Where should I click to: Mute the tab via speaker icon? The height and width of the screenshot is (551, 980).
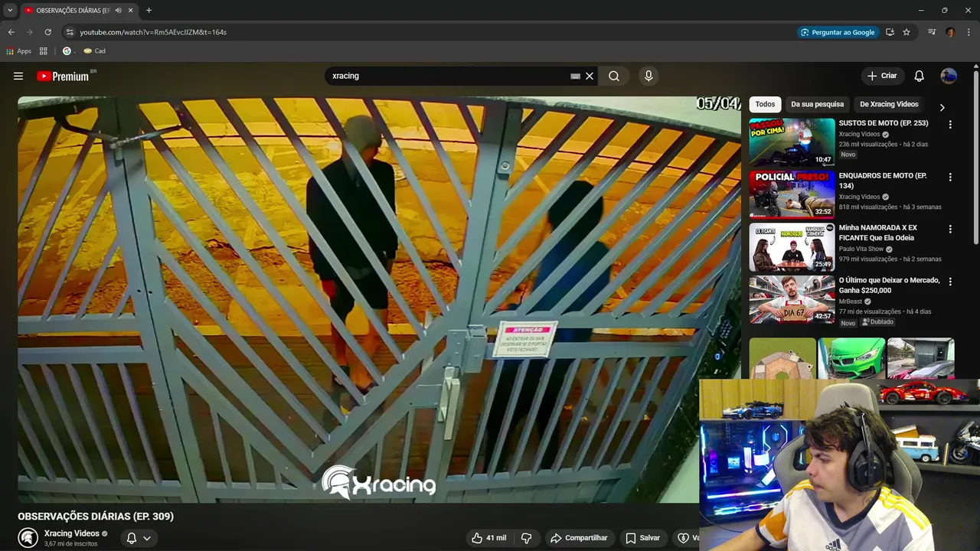(x=118, y=10)
